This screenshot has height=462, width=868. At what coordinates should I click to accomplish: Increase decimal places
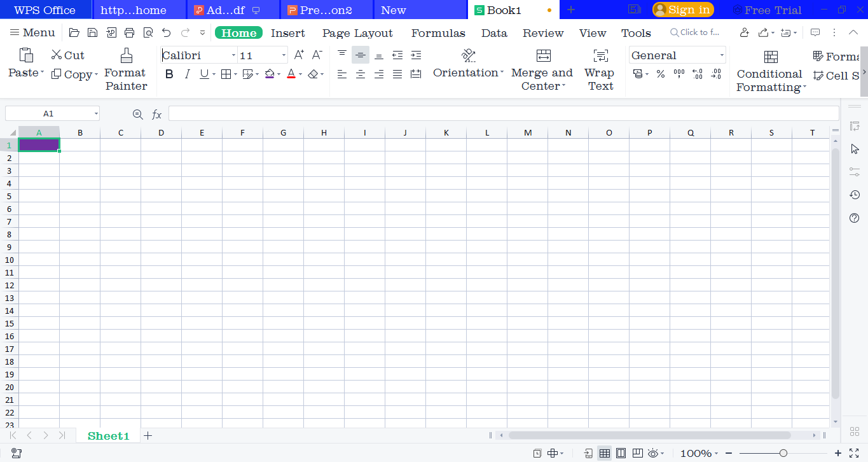(x=697, y=74)
